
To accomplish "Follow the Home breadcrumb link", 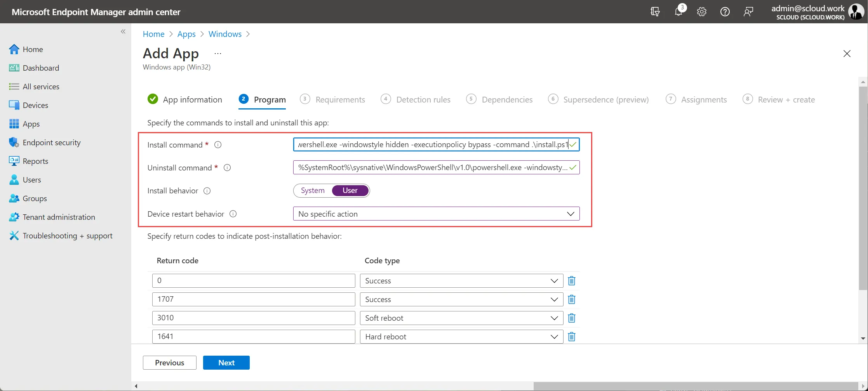I will pyautogui.click(x=154, y=34).
